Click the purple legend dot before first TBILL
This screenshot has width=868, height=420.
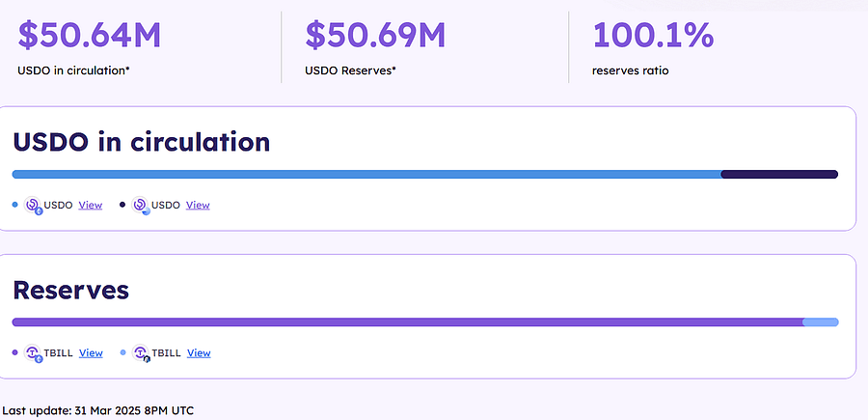pyautogui.click(x=14, y=352)
